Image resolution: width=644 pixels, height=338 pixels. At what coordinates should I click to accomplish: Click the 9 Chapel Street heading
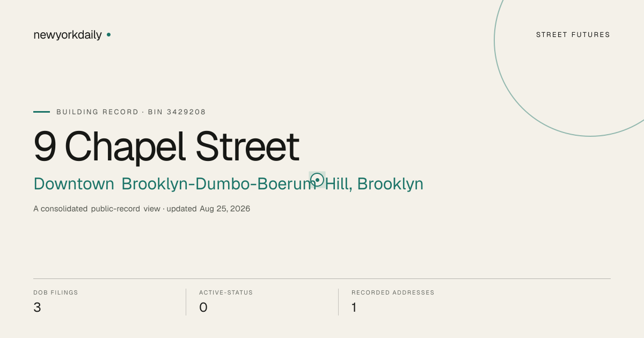pyautogui.click(x=166, y=146)
